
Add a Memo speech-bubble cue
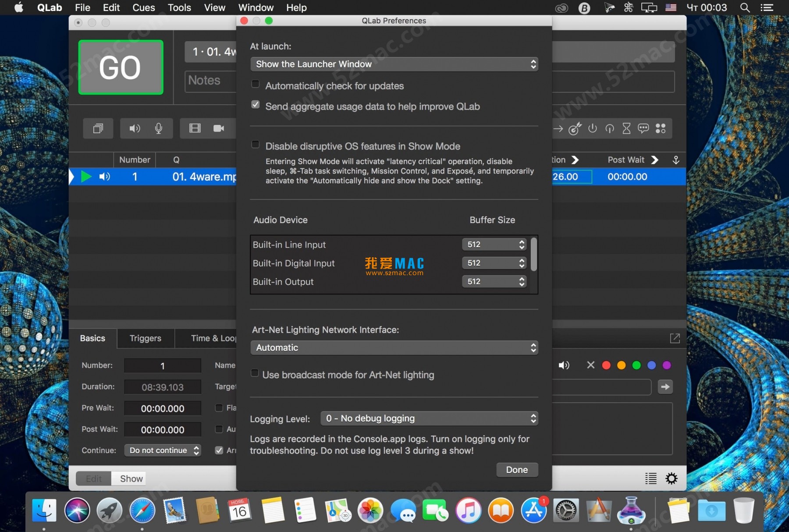[643, 128]
